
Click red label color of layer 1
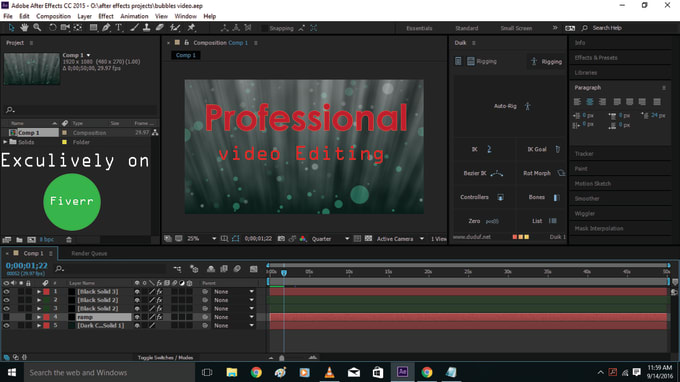click(x=46, y=292)
